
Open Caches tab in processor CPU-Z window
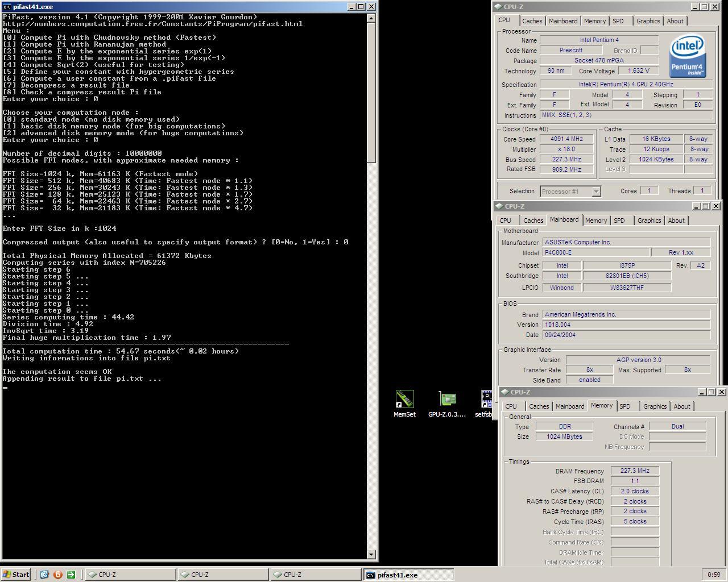point(532,21)
